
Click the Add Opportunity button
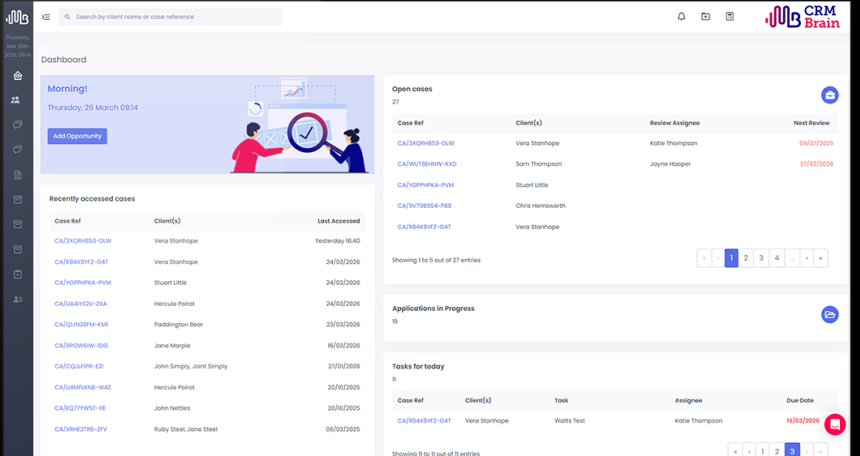[x=77, y=136]
